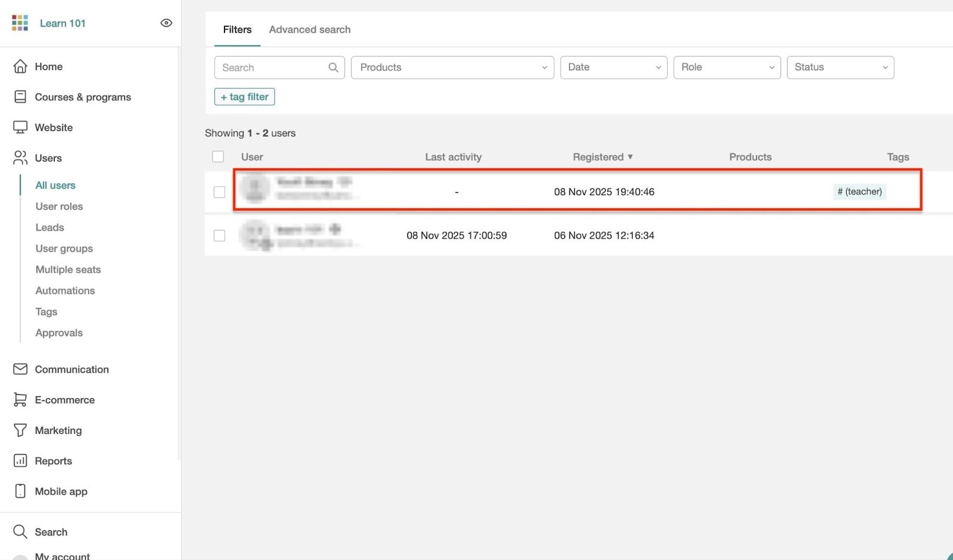This screenshot has height=560, width=953.
Task: Select All users submenu
Action: pos(55,185)
